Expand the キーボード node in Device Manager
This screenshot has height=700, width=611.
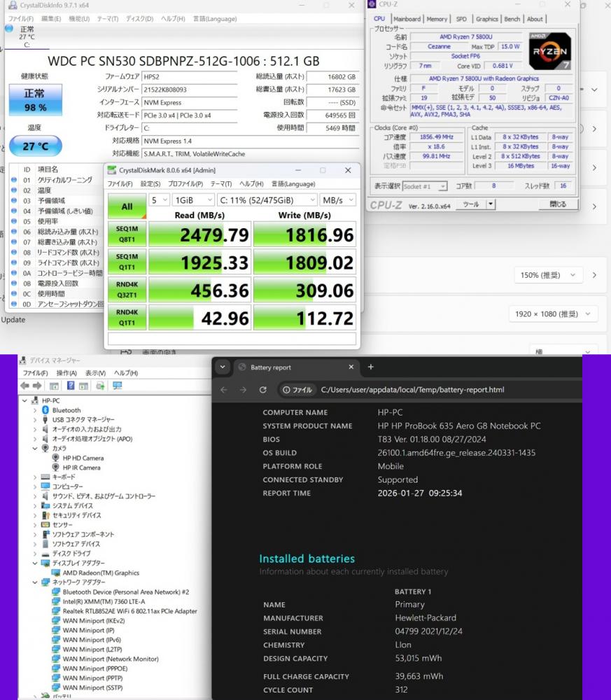point(35,477)
